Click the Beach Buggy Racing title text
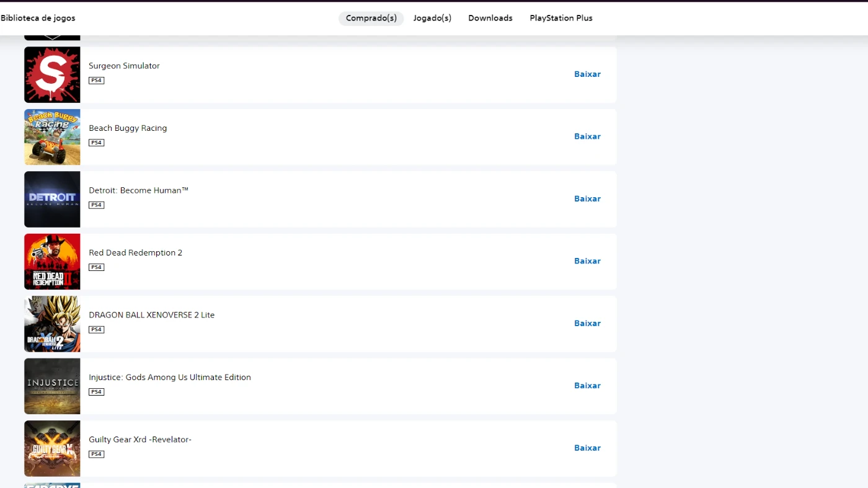The image size is (868, 488). tap(128, 128)
